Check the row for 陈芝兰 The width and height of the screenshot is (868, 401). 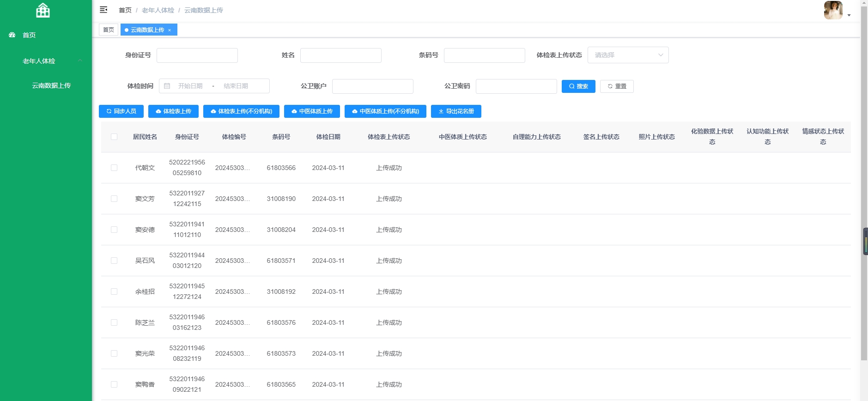point(114,322)
